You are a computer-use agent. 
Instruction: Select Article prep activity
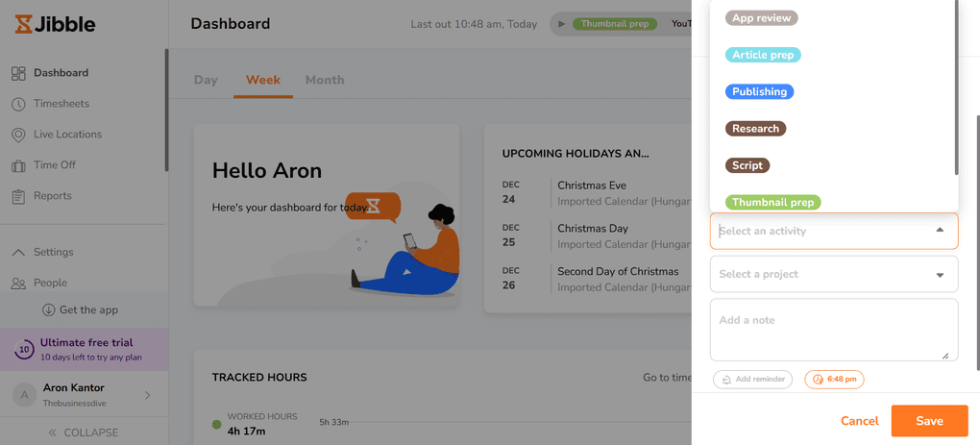pos(763,55)
